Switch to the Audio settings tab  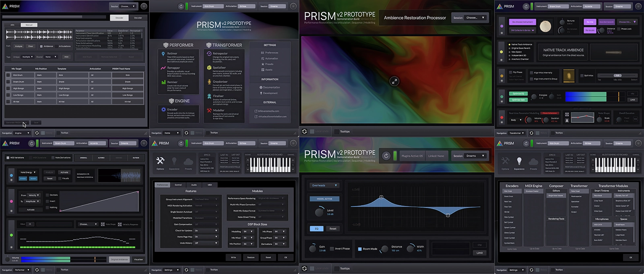(194, 185)
